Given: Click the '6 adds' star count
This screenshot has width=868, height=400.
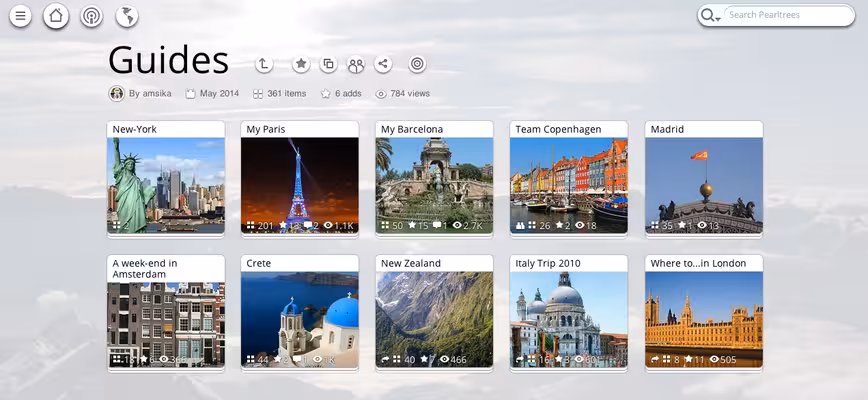Looking at the screenshot, I should tap(348, 93).
